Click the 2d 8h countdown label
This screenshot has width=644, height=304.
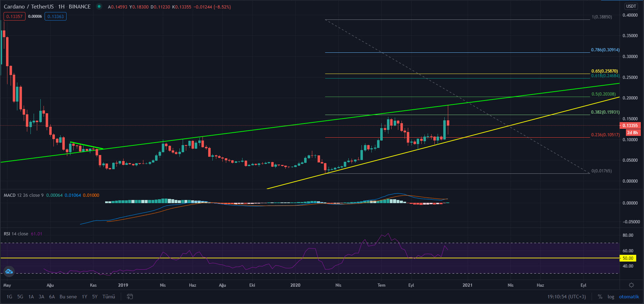[633, 133]
